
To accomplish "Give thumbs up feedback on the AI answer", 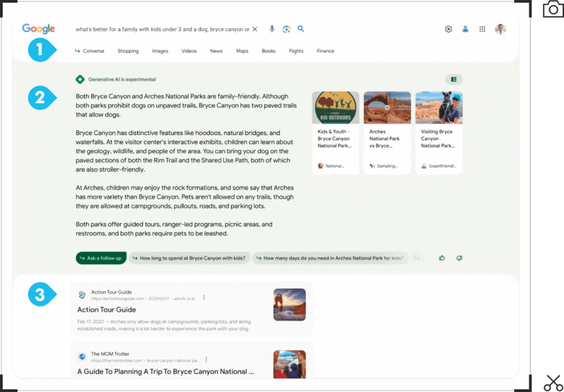I will (x=442, y=258).
